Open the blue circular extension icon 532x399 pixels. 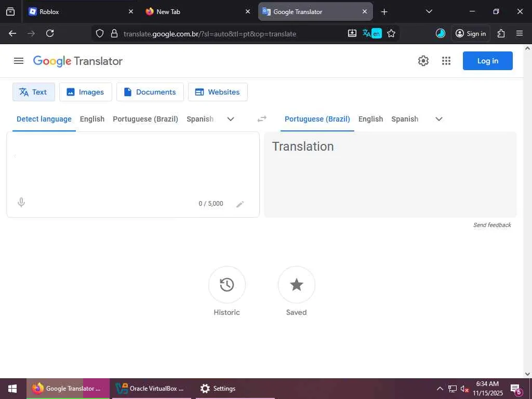(x=441, y=33)
